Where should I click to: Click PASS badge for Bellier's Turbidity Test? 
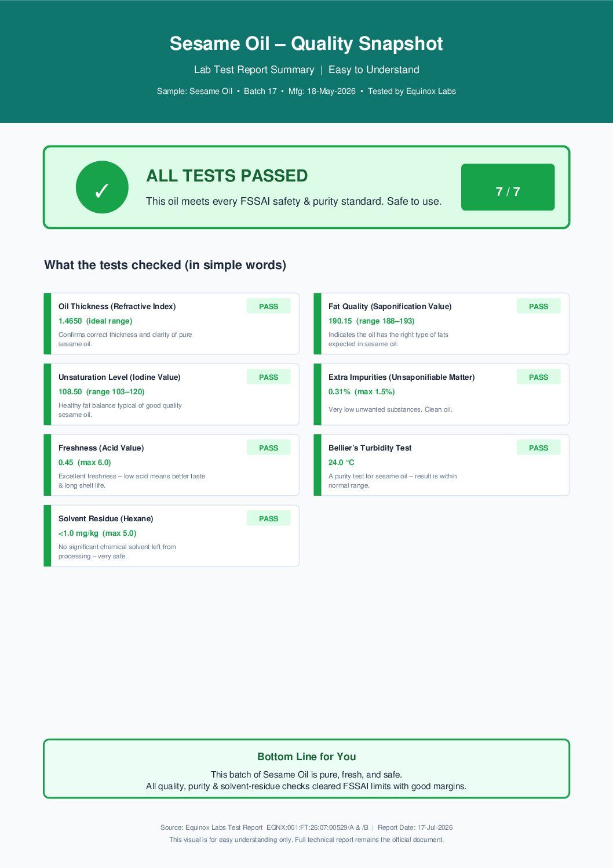tap(538, 448)
